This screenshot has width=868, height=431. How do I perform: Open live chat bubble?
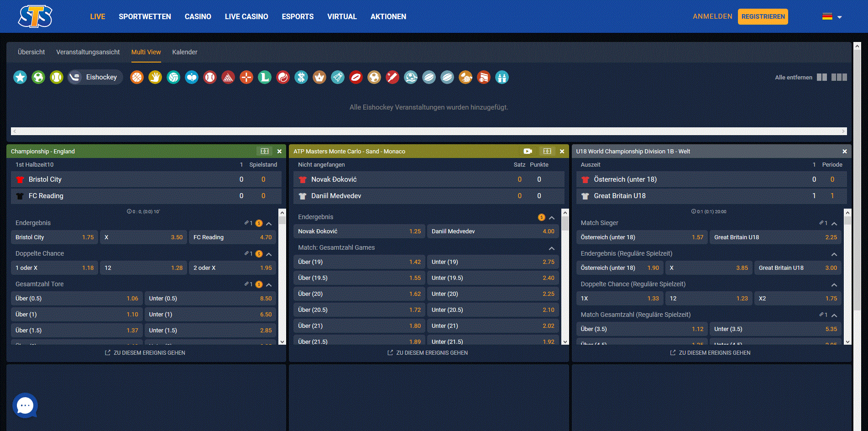pyautogui.click(x=25, y=405)
